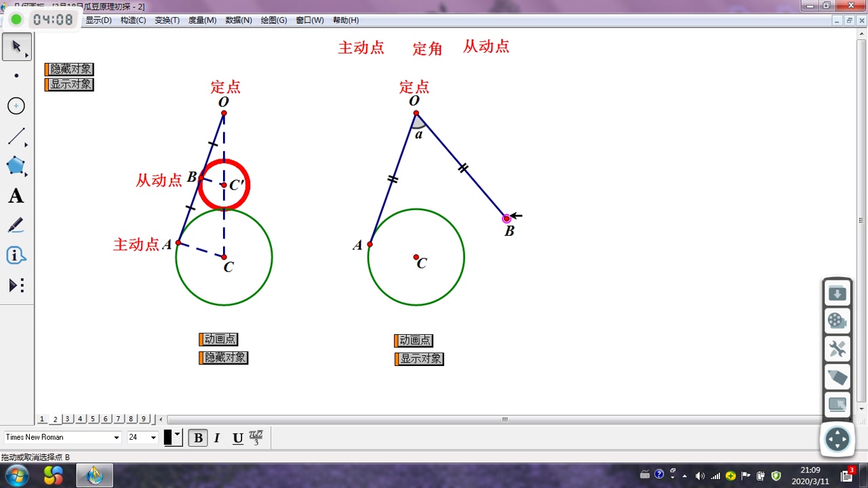The image size is (868, 488).
Task: Open the 帮助(H) menu
Action: pos(346,20)
